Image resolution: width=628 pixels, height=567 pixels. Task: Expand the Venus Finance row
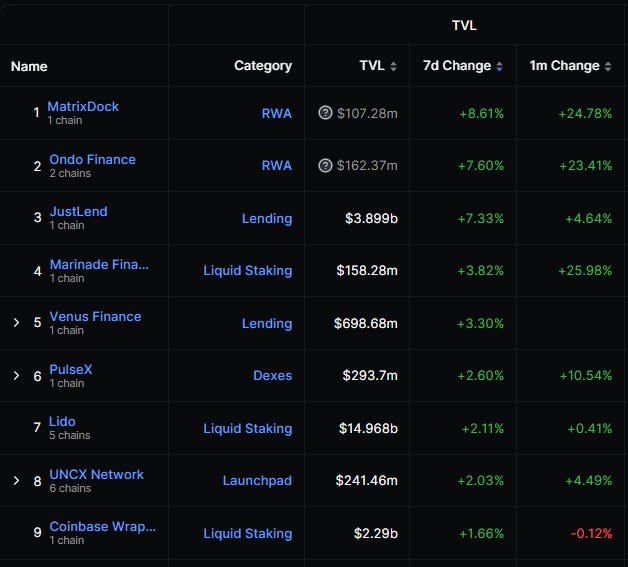coord(16,322)
